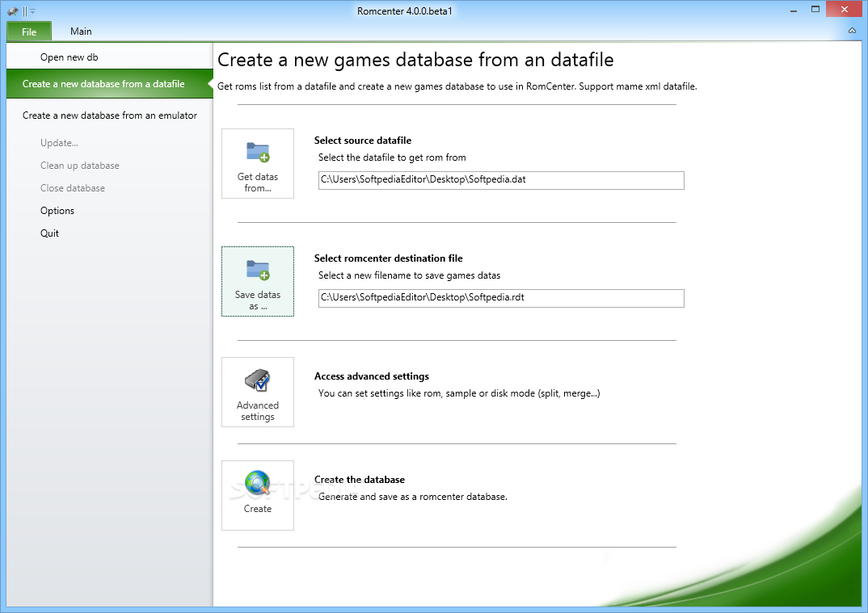Viewport: 868px width, 613px height.
Task: Open quick access toolbar dropdown arrow
Action: point(32,11)
